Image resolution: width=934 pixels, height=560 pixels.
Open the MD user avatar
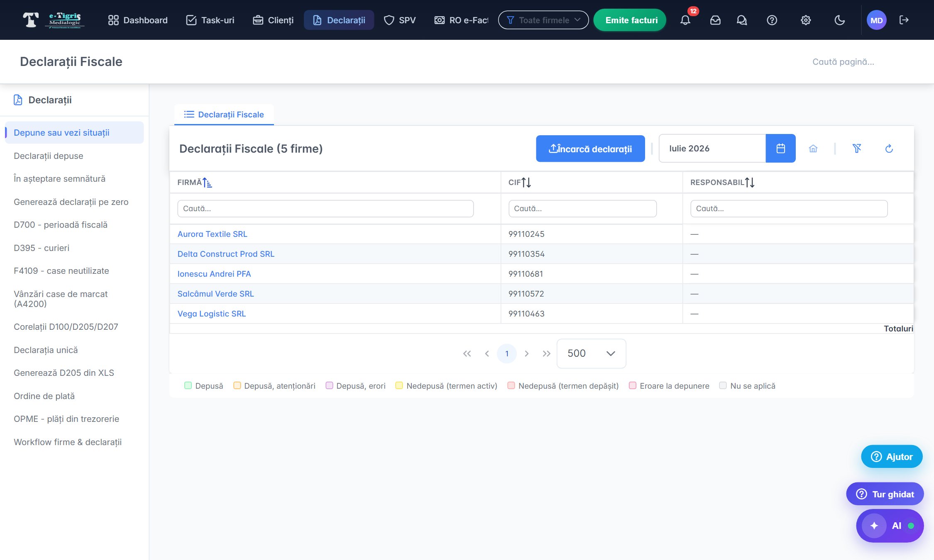876,20
